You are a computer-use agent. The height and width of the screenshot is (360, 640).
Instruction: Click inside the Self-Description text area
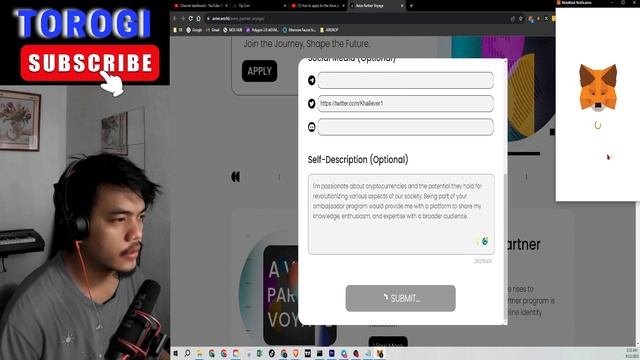pyautogui.click(x=401, y=214)
